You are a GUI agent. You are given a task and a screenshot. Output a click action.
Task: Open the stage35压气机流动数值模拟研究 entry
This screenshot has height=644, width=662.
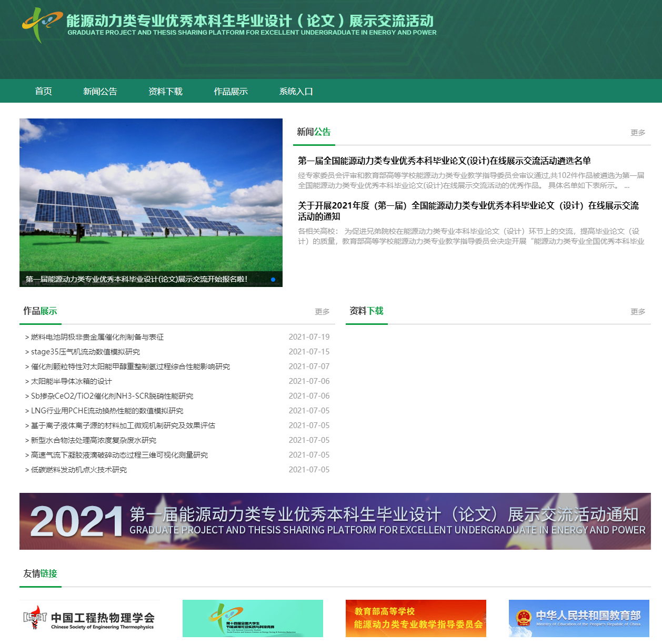click(85, 352)
